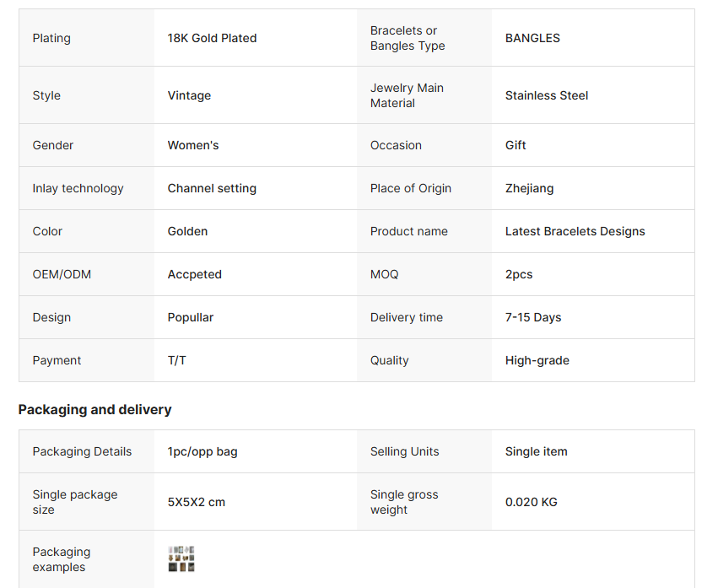Viewport: 718px width, 588px height.
Task: Click the "Vintage" style value
Action: click(189, 95)
